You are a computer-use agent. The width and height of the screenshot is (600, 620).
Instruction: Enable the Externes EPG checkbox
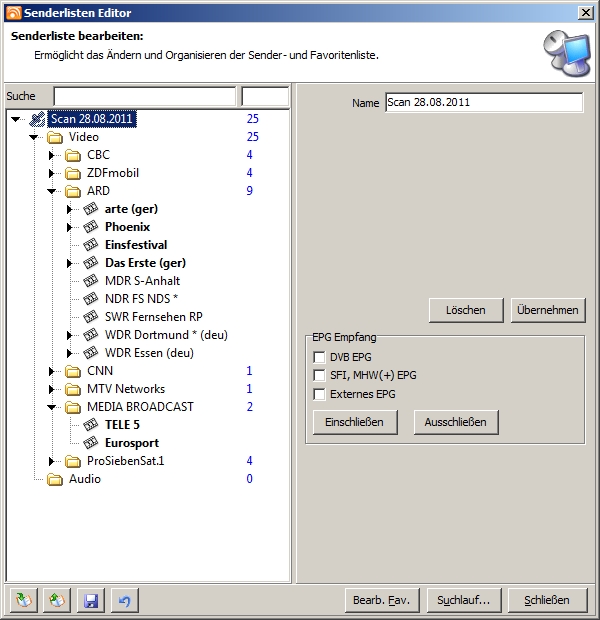(319, 394)
